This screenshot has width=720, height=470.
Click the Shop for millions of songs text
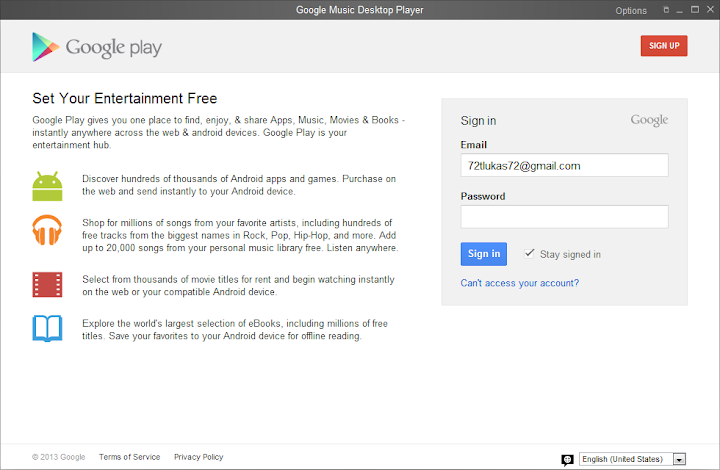240,235
